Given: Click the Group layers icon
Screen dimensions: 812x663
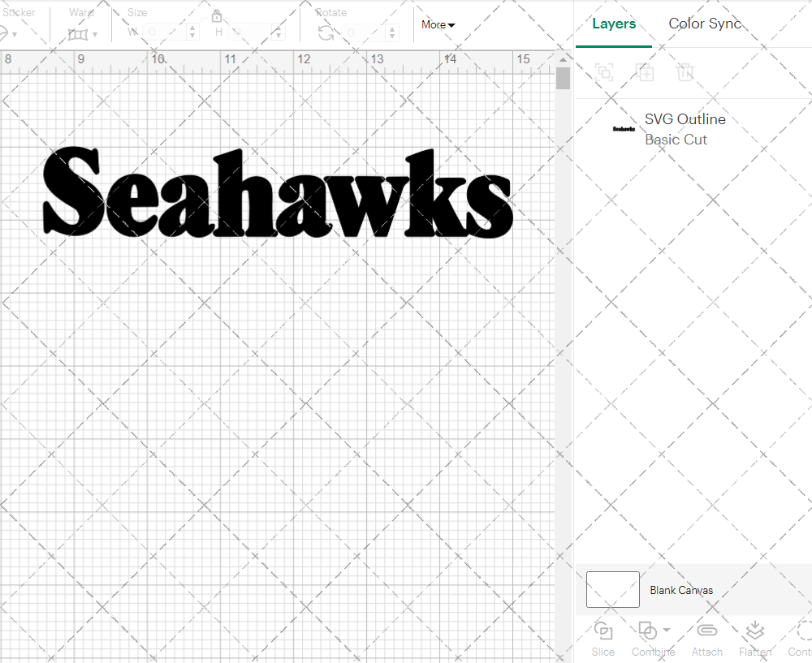Looking at the screenshot, I should pos(603,72).
